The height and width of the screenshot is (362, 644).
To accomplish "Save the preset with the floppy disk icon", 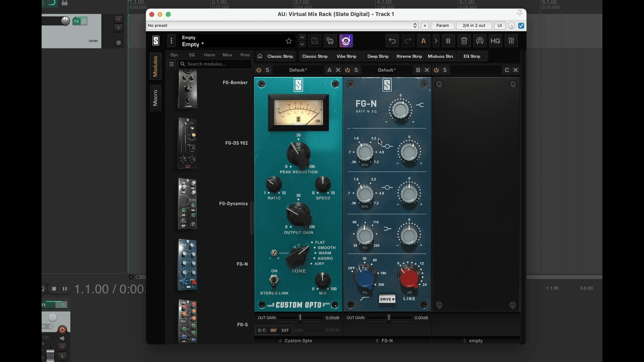I will point(315,41).
